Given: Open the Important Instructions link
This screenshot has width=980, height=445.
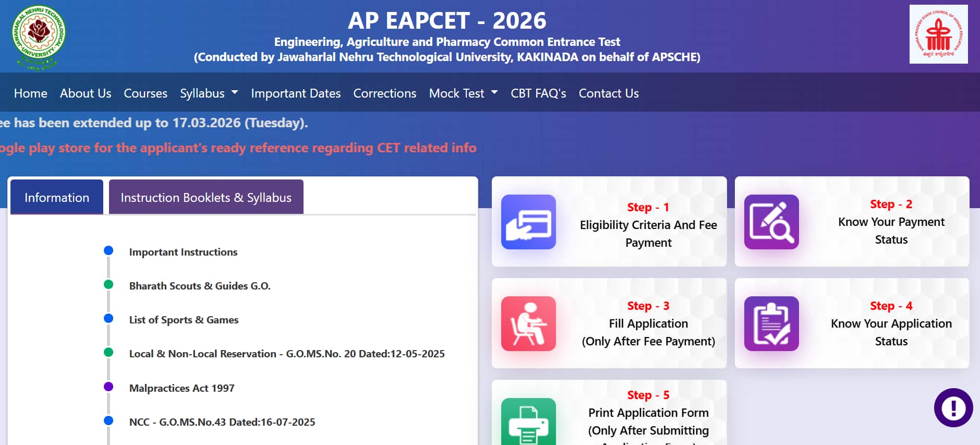Looking at the screenshot, I should (x=183, y=252).
